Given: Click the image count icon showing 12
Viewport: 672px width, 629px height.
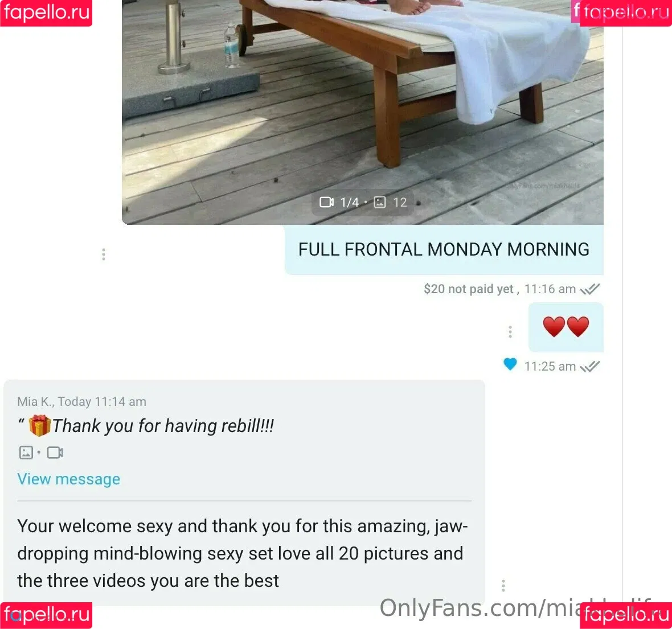Looking at the screenshot, I should (380, 202).
